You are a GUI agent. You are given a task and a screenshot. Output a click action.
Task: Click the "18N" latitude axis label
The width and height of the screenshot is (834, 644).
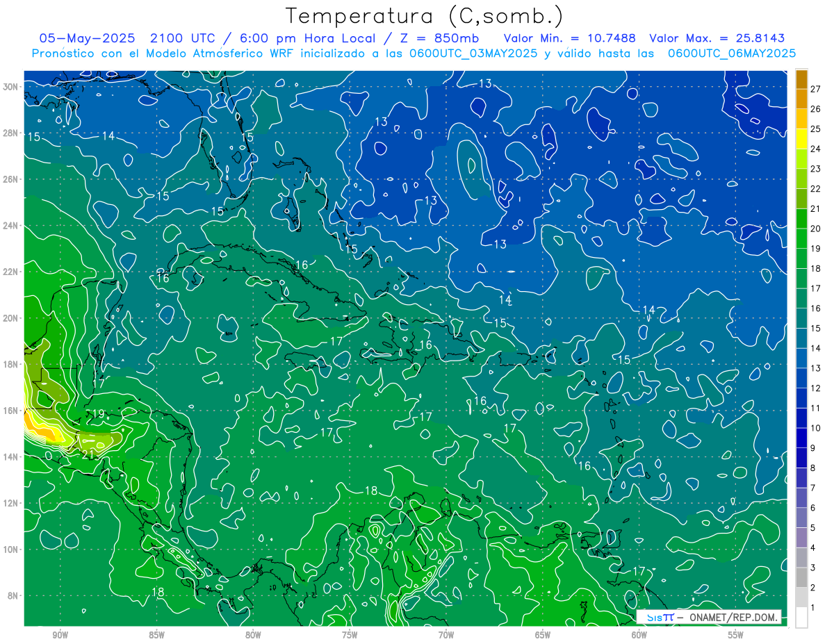12,364
